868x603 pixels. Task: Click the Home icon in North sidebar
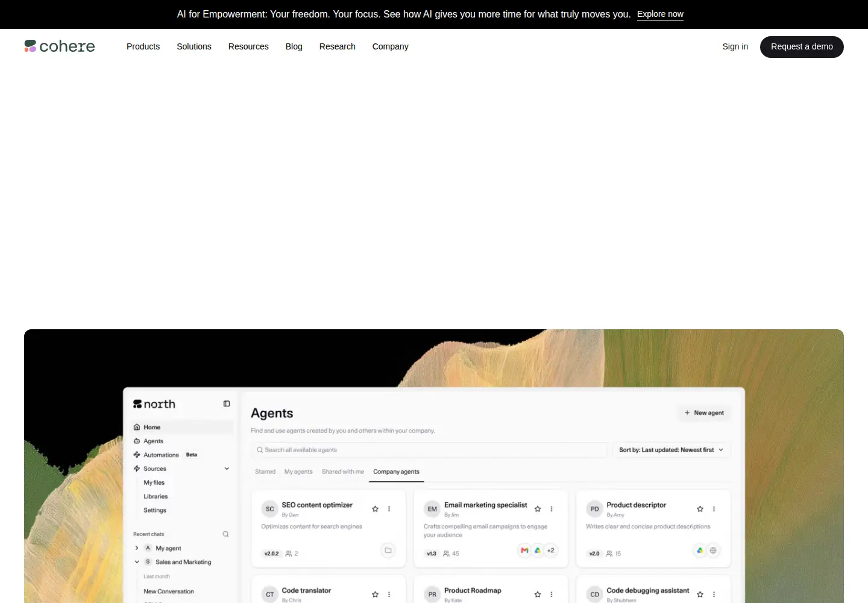point(137,428)
